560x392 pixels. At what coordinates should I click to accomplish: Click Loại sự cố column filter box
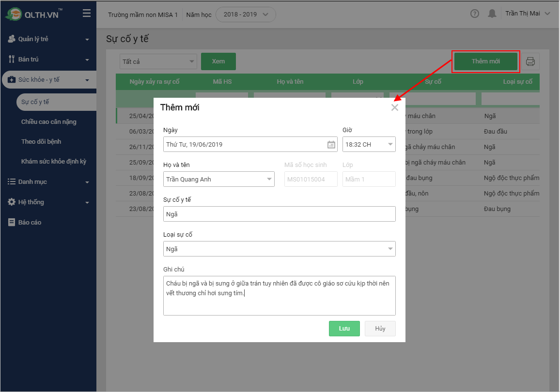(511, 98)
